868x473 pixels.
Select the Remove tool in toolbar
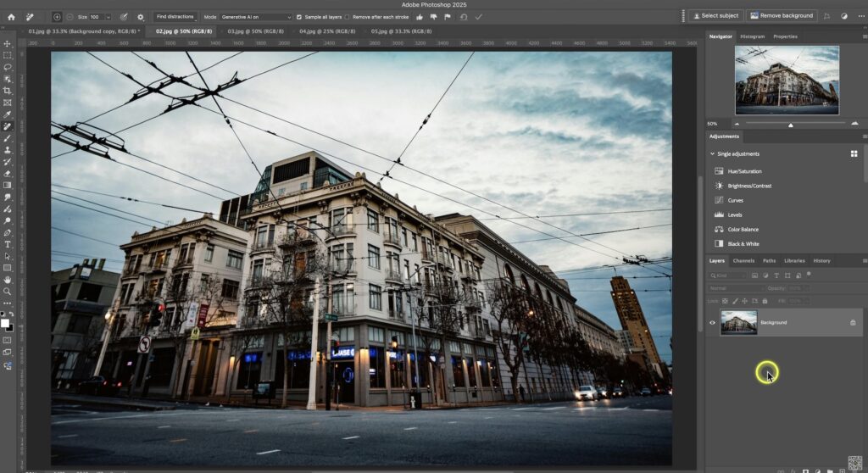7,126
